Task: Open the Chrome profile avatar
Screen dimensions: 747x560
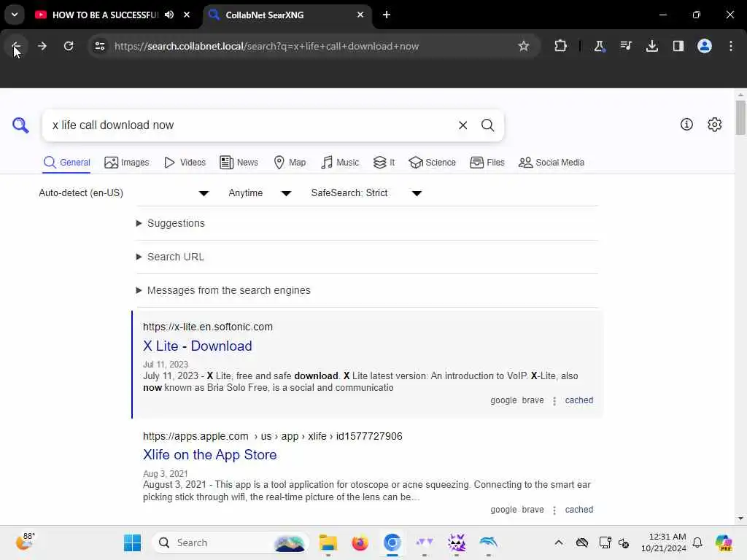Action: click(x=705, y=46)
